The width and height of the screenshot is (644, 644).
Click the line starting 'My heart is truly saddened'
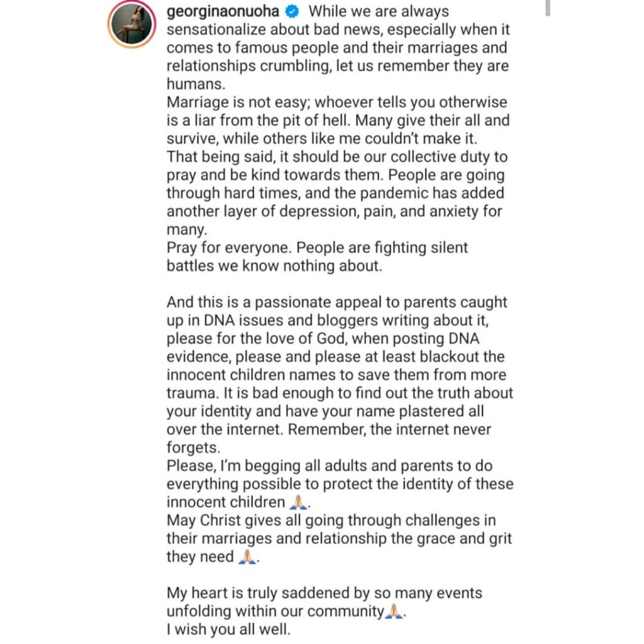coord(325,593)
